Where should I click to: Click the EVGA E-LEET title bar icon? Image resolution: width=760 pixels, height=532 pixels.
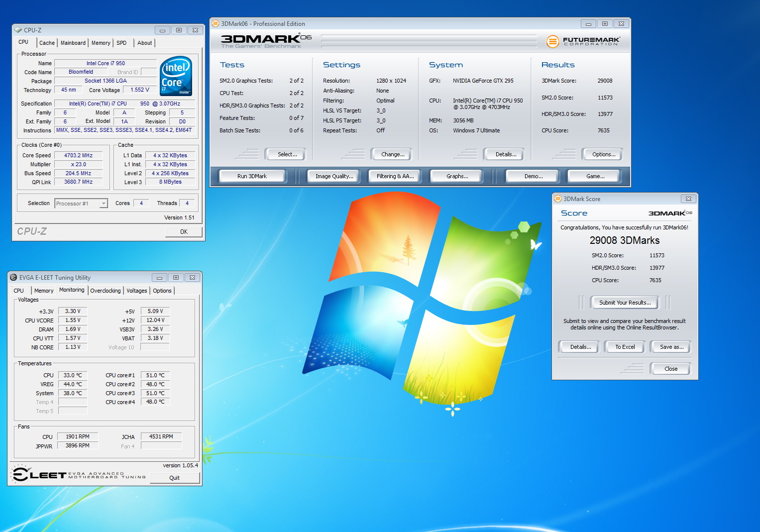[x=13, y=278]
